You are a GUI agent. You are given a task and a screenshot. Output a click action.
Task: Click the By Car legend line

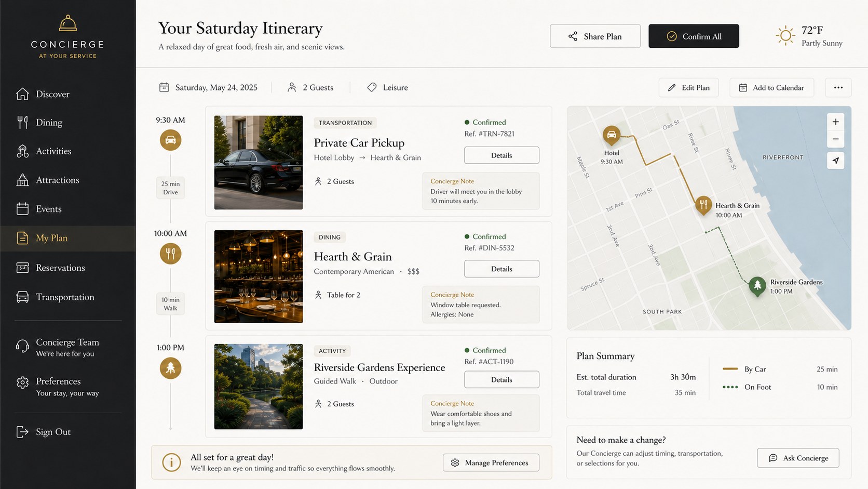pyautogui.click(x=730, y=369)
